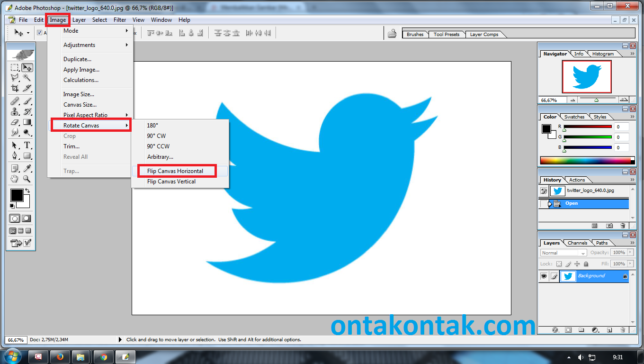Toggle lock all in Layers panel
Screen dimensions: 644x364
tap(586, 264)
